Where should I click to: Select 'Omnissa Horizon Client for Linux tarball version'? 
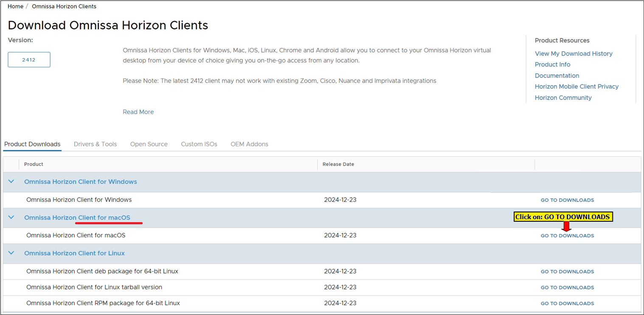94,287
